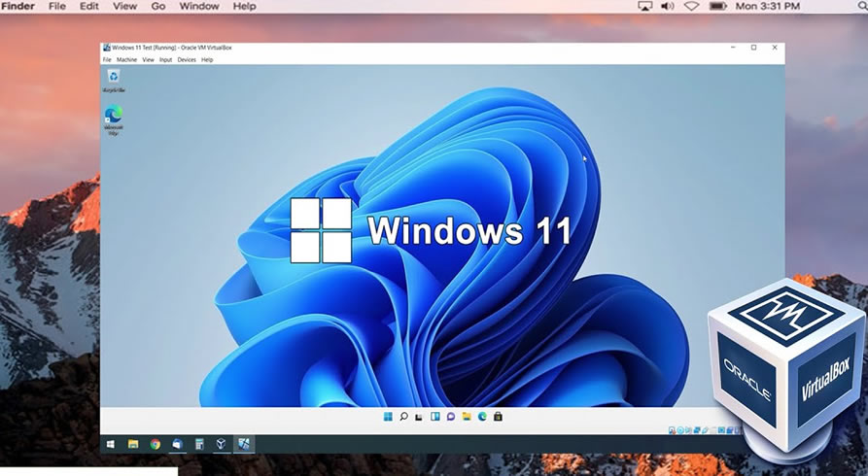Click the AirPlay display icon in menu bar

644,6
